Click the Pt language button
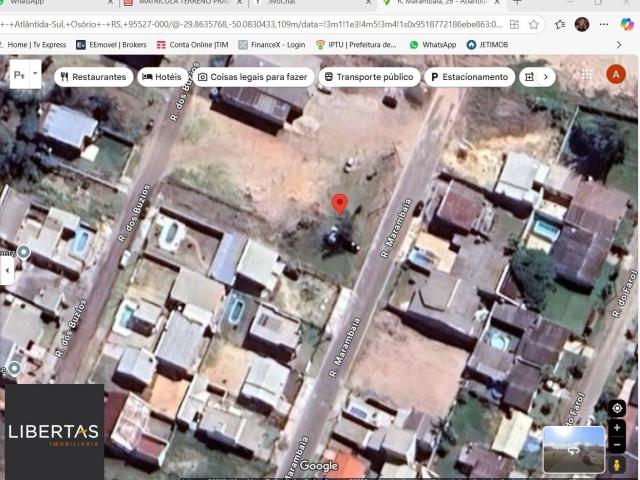This screenshot has width=640, height=480. point(19,75)
